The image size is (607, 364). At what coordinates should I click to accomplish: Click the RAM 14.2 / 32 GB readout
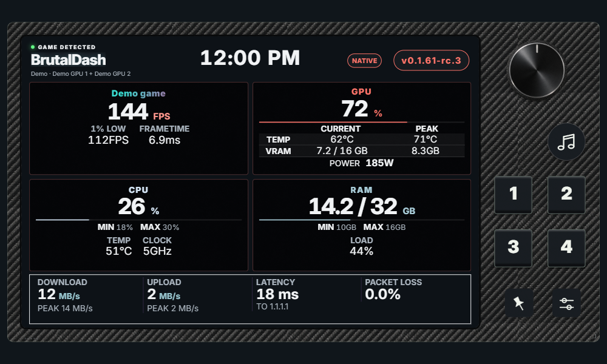tap(362, 206)
